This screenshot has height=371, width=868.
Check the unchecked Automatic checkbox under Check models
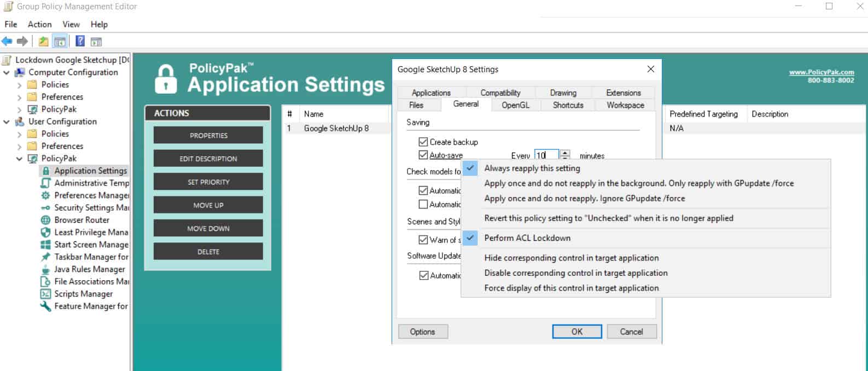[423, 204]
